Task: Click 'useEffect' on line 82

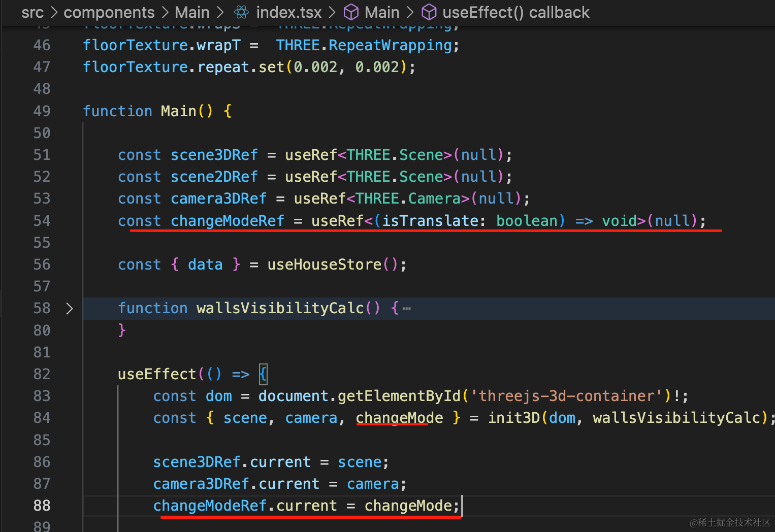Action: tap(157, 374)
